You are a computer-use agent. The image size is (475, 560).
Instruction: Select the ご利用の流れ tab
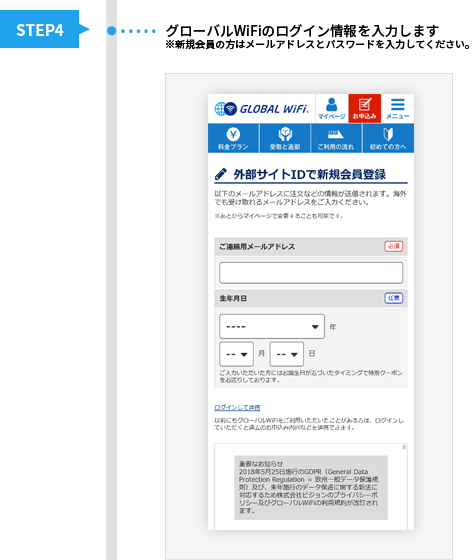[x=336, y=139]
